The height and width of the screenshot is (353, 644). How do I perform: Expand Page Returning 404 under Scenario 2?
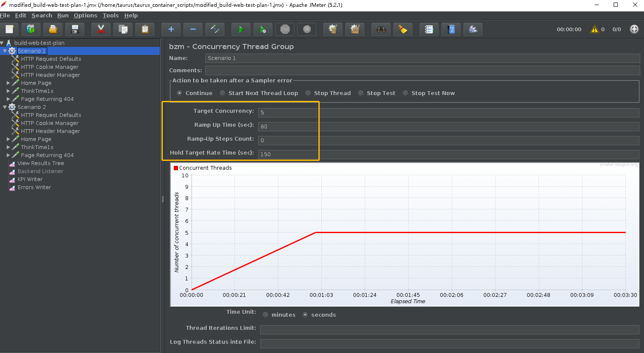[8, 155]
